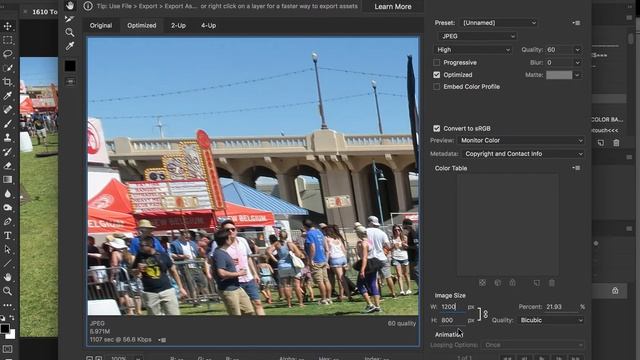The image size is (640, 360).
Task: Open the Preset dropdown
Action: (498, 23)
